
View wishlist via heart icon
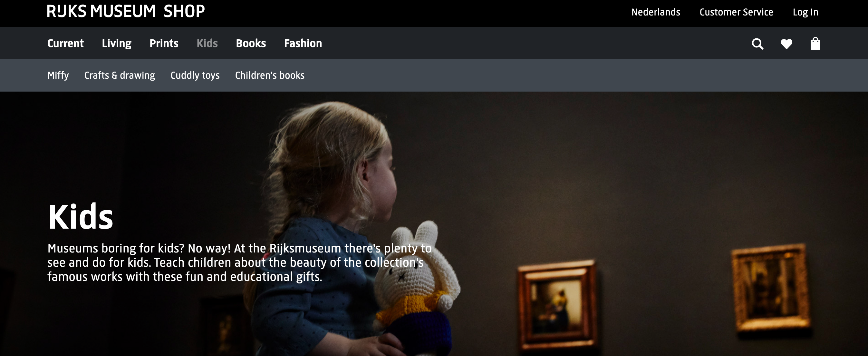click(786, 44)
